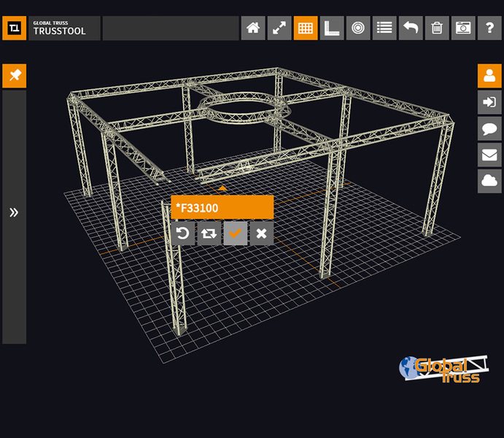Toggle the ruler dimensions icon
The width and height of the screenshot is (504, 438).
(332, 28)
